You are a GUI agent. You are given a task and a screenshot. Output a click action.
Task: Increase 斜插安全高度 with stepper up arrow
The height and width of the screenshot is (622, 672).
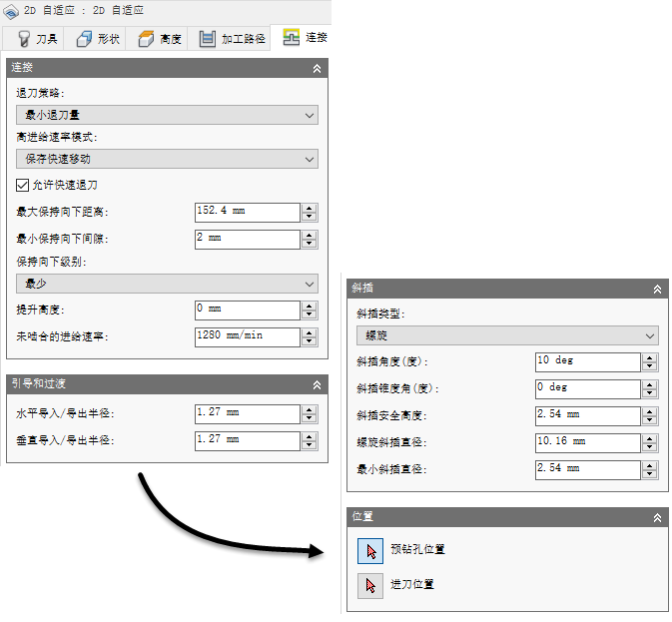click(650, 412)
